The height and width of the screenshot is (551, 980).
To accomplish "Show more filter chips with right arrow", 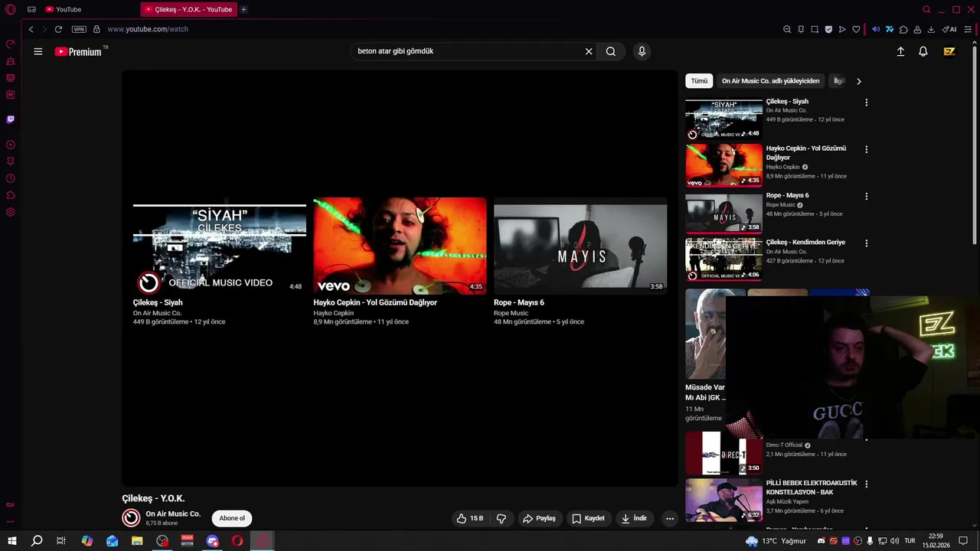I will pyautogui.click(x=859, y=81).
